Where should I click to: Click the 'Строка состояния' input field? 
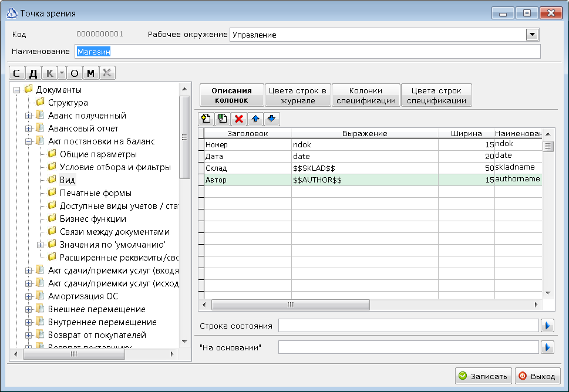click(x=408, y=326)
